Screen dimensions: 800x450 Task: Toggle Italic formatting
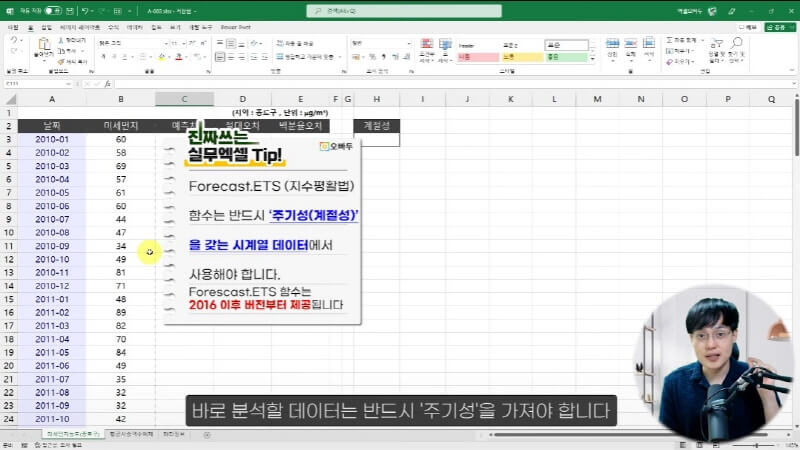(x=114, y=57)
